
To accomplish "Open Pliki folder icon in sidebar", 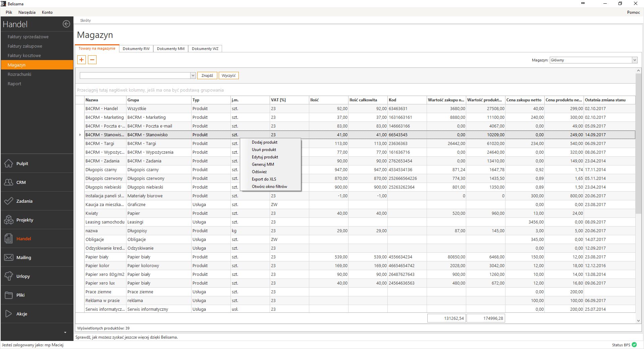I will 9,295.
